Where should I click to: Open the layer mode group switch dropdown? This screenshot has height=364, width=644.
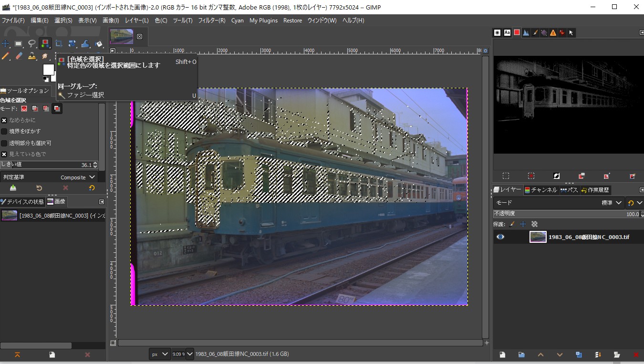635,203
